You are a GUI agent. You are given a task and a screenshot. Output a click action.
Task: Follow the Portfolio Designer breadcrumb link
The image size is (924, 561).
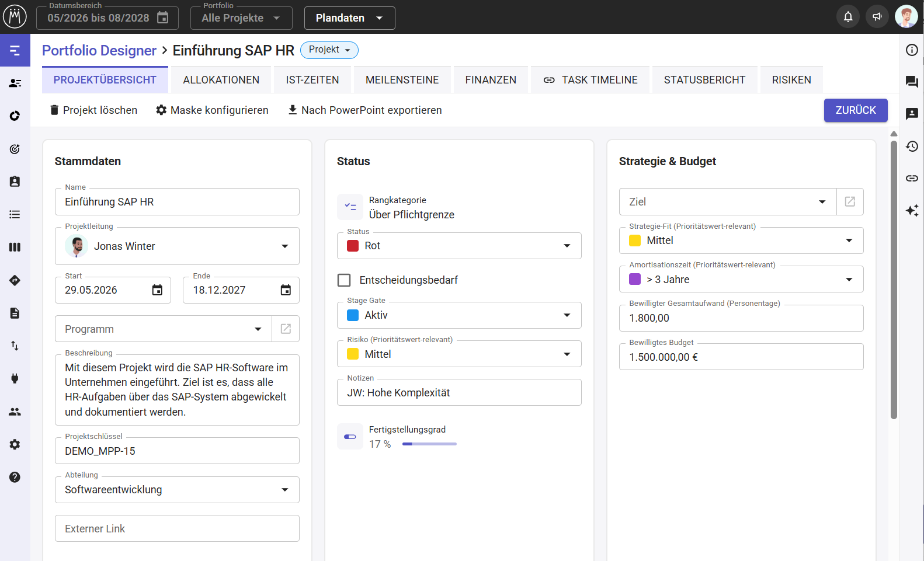click(99, 50)
